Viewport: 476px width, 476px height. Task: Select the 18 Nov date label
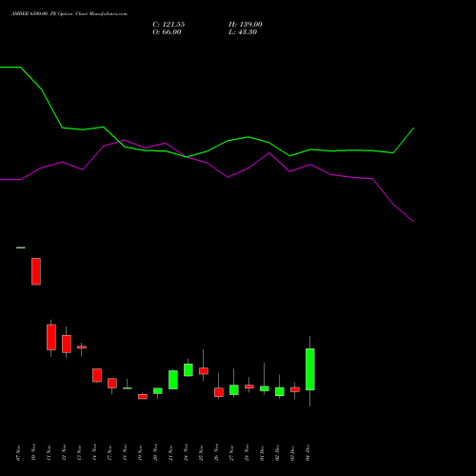pos(125,453)
